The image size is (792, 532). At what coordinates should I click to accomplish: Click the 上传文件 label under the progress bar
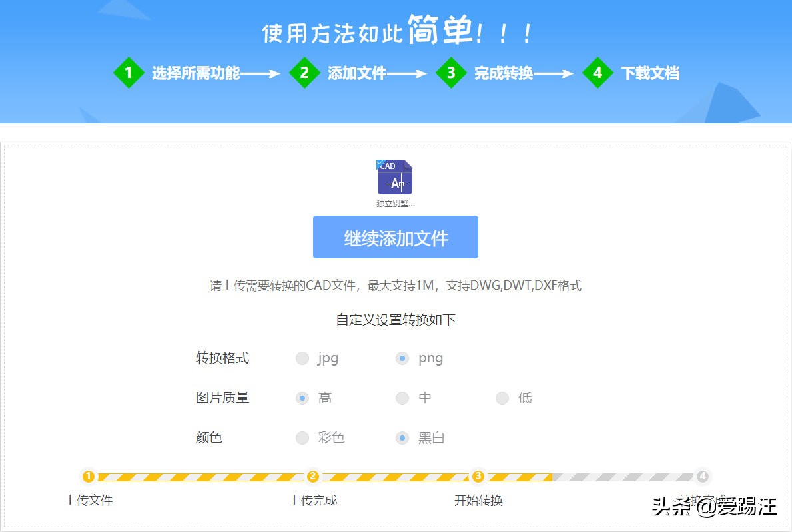[89, 500]
